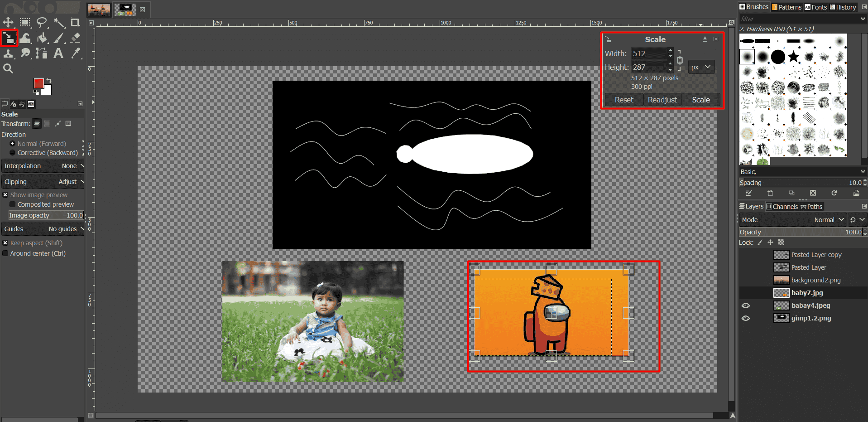Hide the babay4.jpeg layer
This screenshot has width=868, height=422.
(x=746, y=306)
